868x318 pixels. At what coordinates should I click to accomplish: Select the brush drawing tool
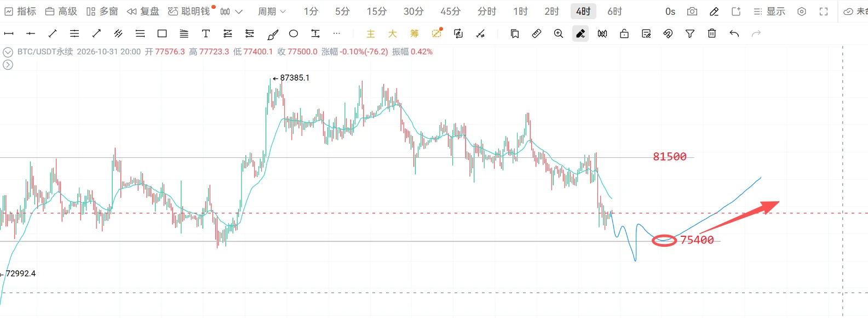[272, 34]
